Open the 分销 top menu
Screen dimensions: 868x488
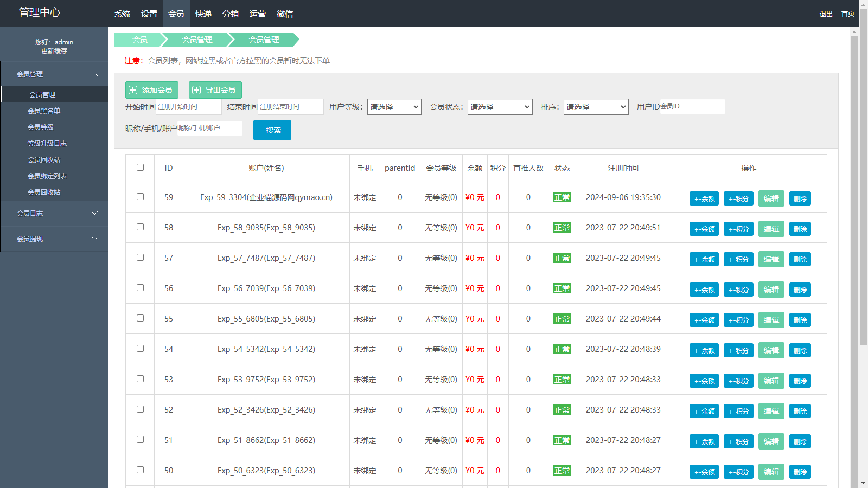point(230,14)
